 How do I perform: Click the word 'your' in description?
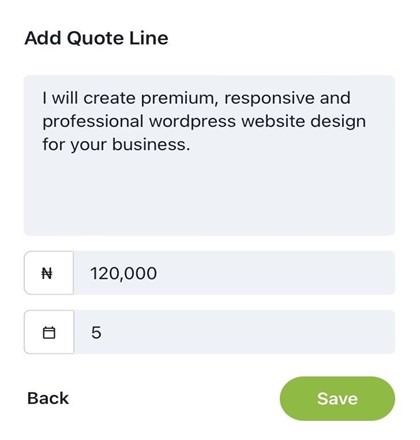point(88,145)
